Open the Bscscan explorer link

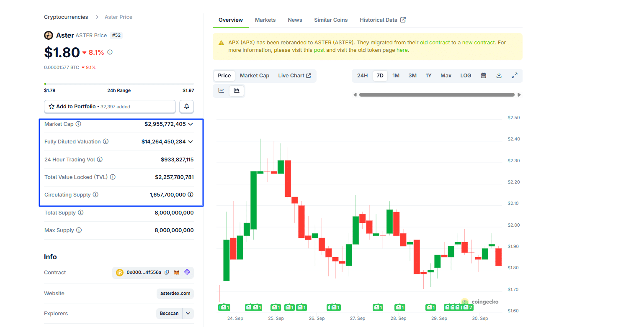(x=169, y=313)
